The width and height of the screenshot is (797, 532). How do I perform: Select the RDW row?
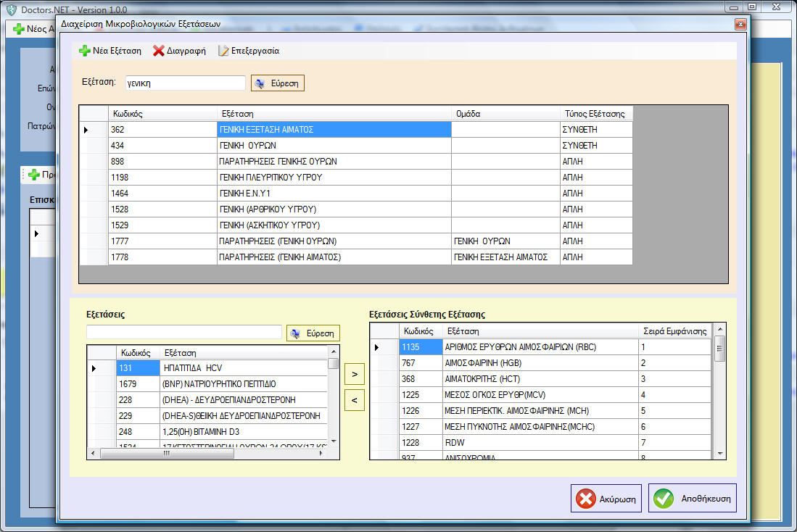540,443
